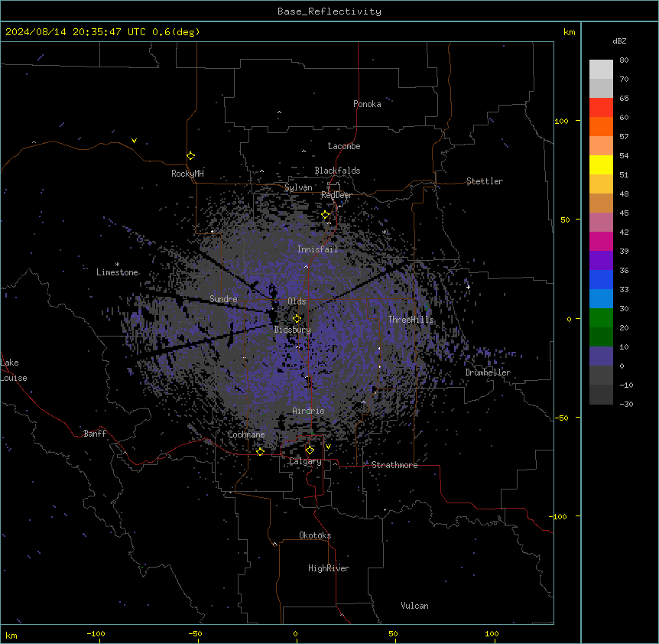Click the Olds town label
Screen dimensions: 659x644
pyautogui.click(x=297, y=301)
